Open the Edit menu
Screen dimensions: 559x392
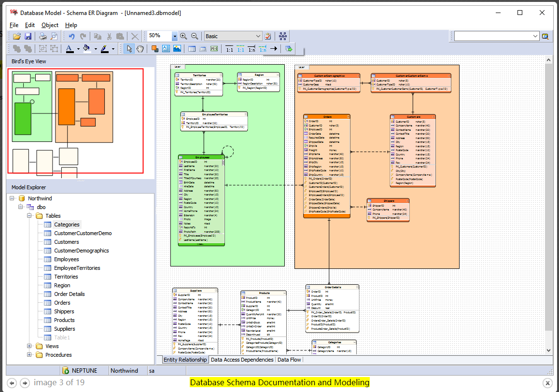click(29, 25)
